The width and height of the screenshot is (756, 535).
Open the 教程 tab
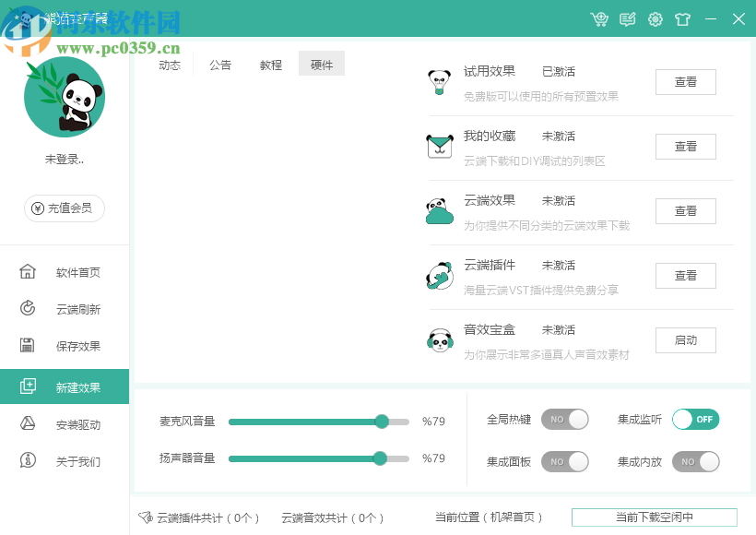point(270,65)
